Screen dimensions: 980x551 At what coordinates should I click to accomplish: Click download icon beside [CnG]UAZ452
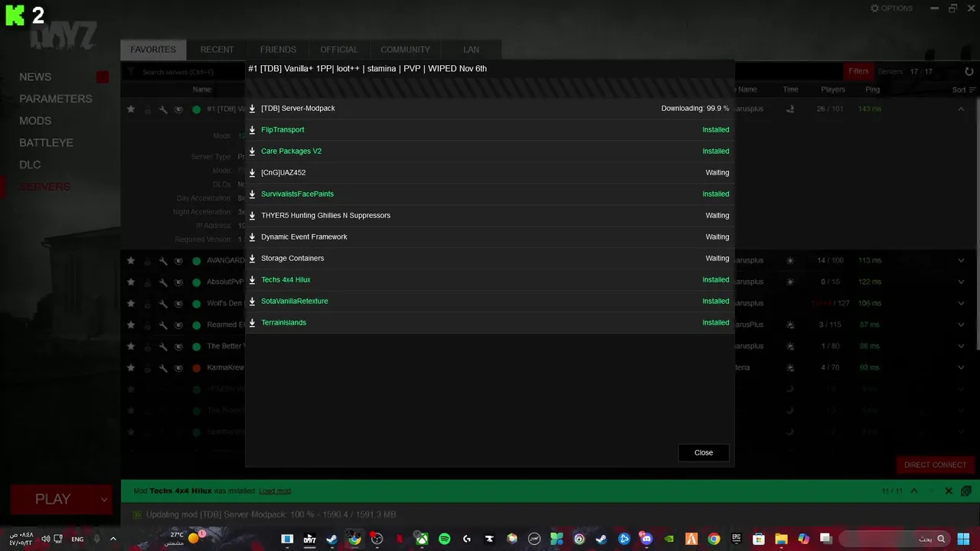tap(252, 173)
